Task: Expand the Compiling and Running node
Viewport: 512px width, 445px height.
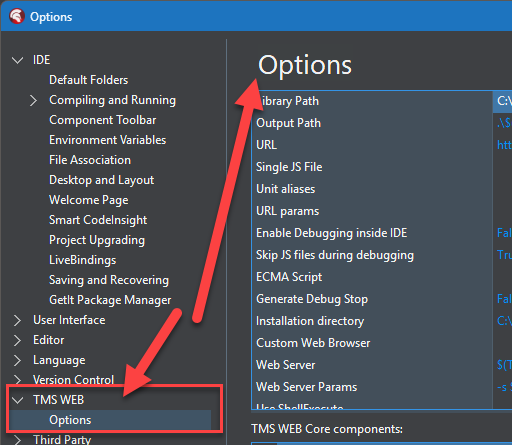Action: coord(33,100)
